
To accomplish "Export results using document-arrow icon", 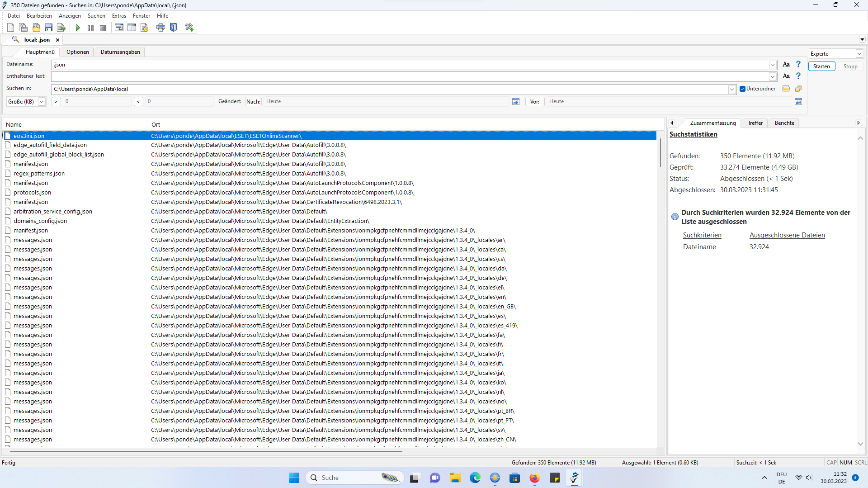I will (x=61, y=28).
